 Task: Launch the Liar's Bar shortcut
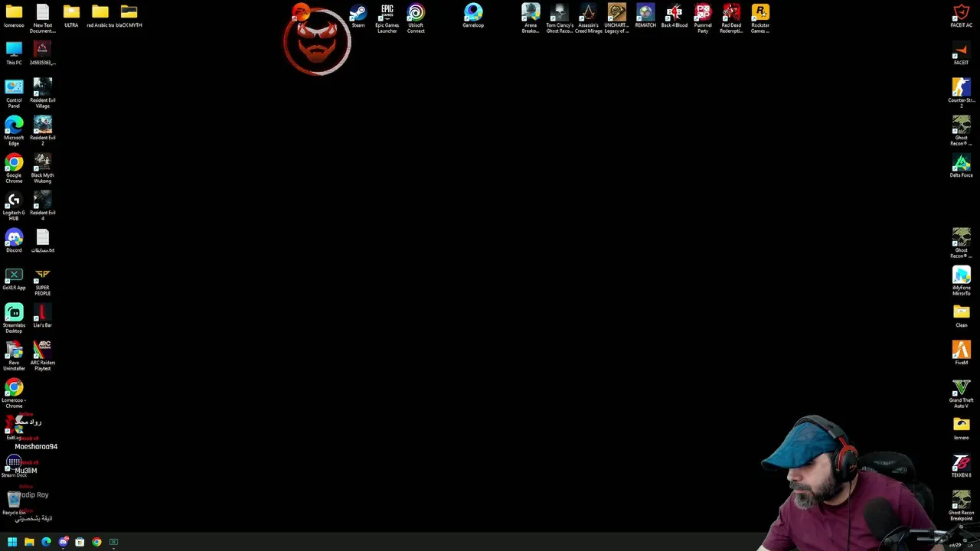(42, 316)
